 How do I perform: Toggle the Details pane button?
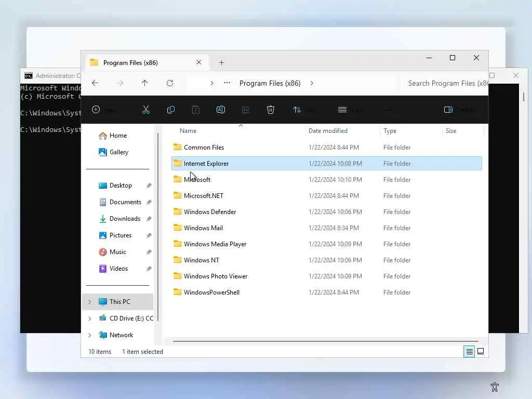pyautogui.click(x=459, y=110)
